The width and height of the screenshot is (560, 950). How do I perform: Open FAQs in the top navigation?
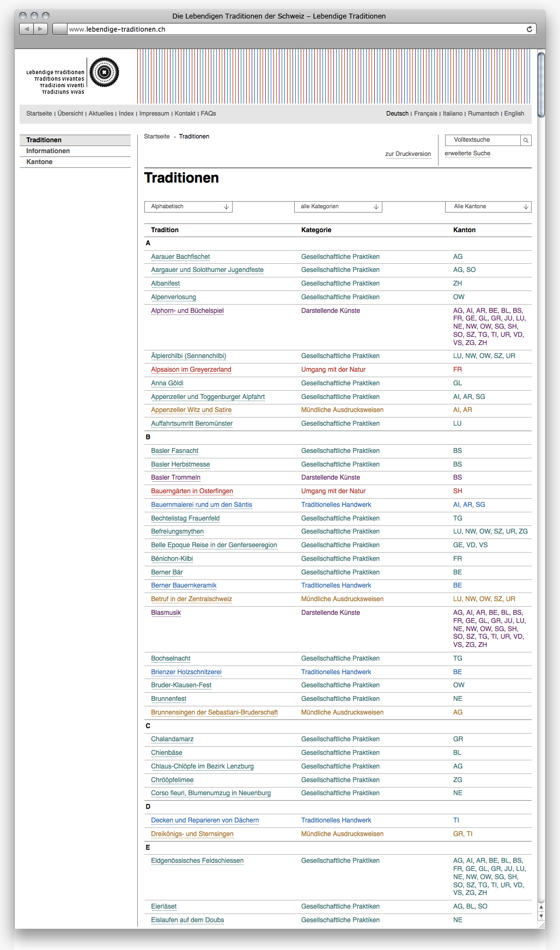pos(208,113)
